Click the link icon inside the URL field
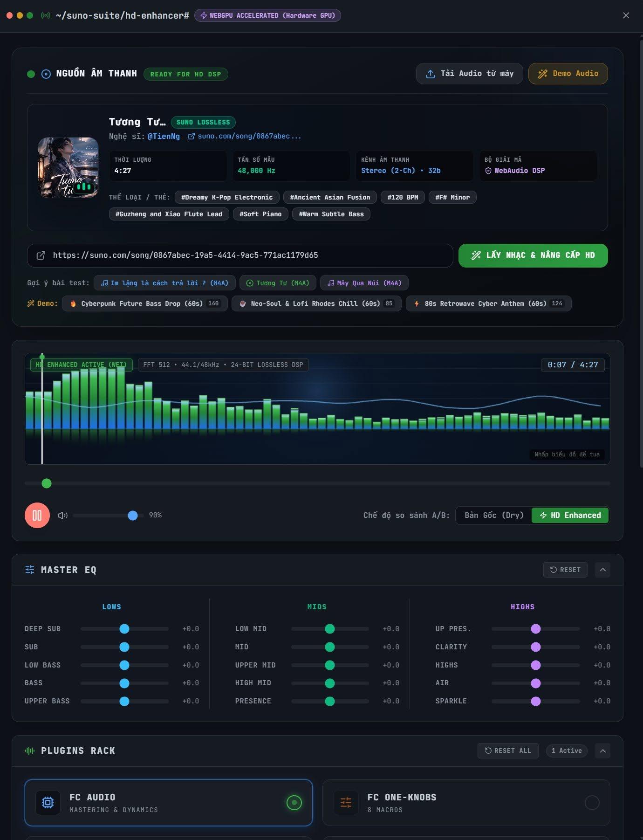Screen dimensions: 643x840 (41, 255)
